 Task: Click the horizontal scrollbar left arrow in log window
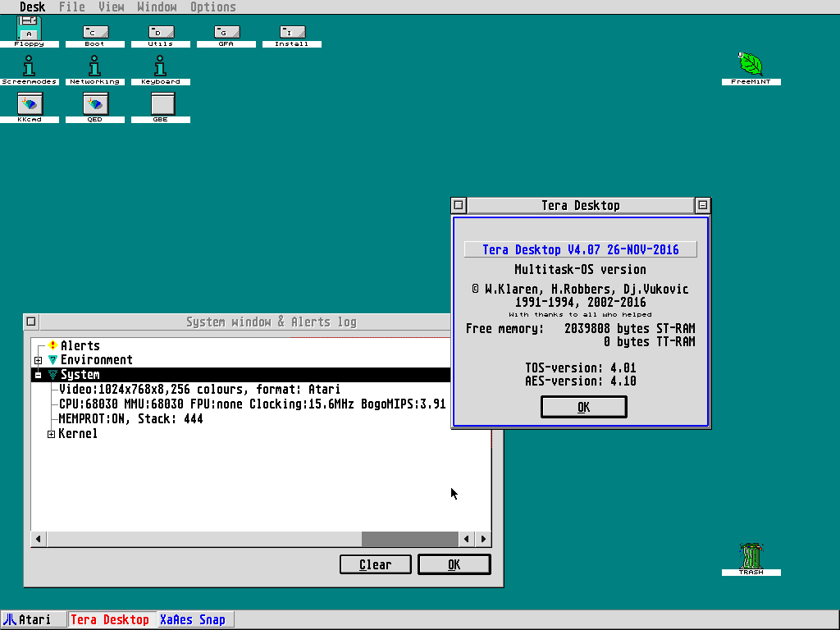[39, 539]
